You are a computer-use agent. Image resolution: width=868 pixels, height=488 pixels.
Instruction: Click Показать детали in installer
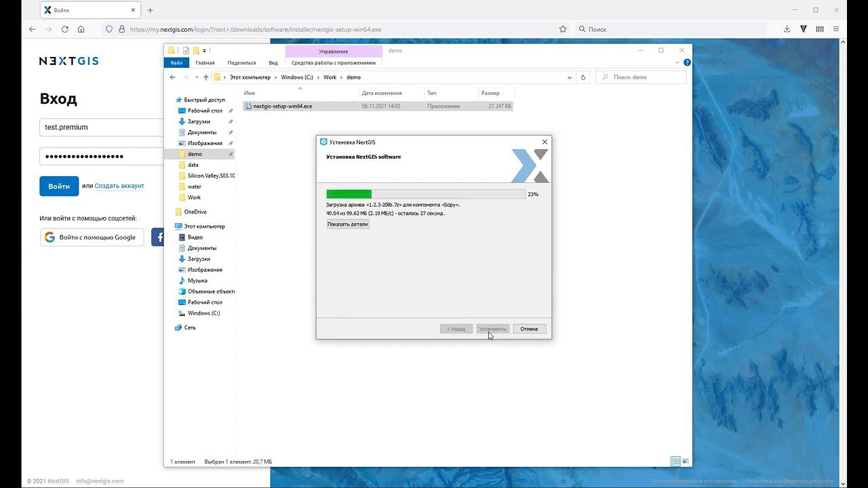point(348,224)
